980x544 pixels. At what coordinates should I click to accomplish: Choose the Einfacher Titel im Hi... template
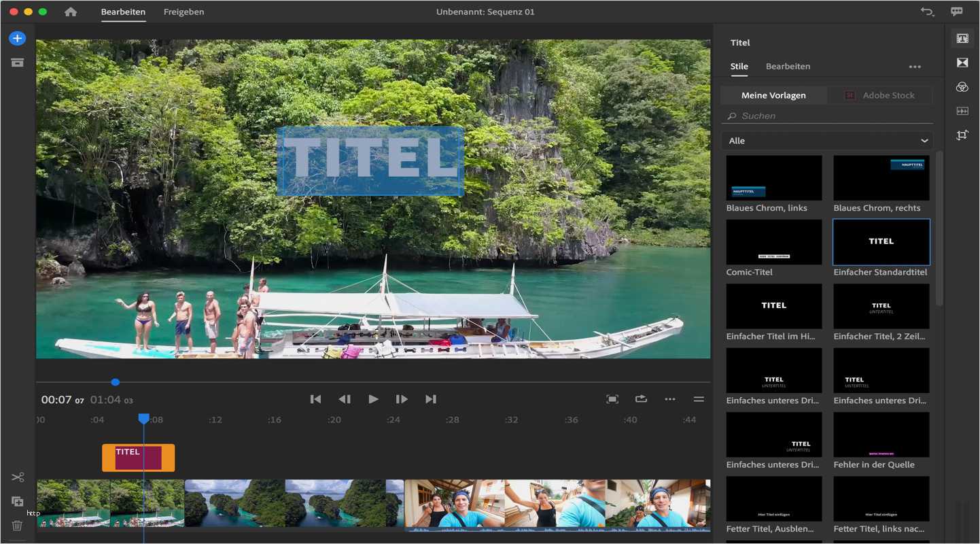(x=774, y=306)
